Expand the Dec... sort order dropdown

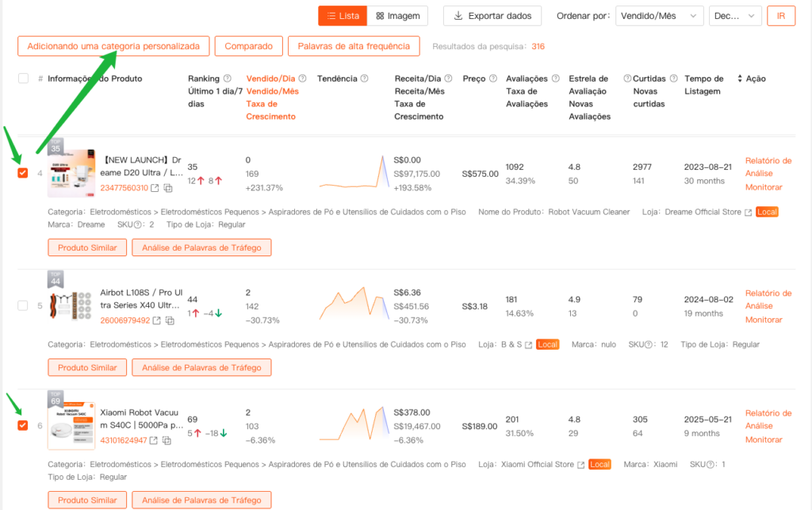(737, 16)
